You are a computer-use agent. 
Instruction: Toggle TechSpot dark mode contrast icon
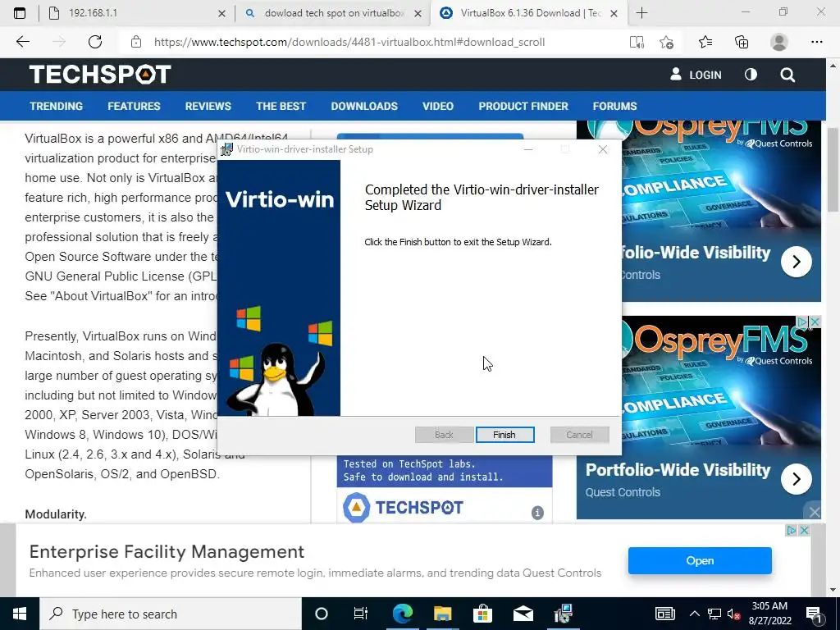pos(751,75)
